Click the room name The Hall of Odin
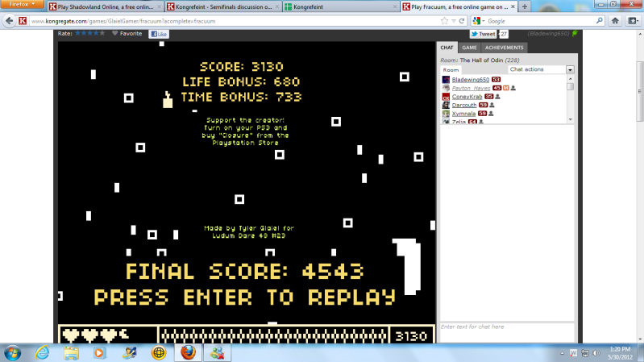The height and width of the screenshot is (362, 644). 481,60
